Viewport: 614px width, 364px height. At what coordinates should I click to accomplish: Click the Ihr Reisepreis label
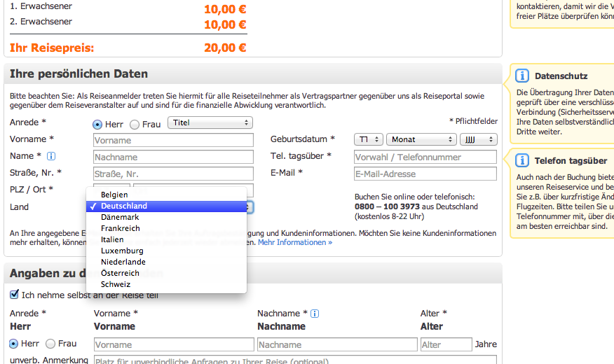[52, 48]
